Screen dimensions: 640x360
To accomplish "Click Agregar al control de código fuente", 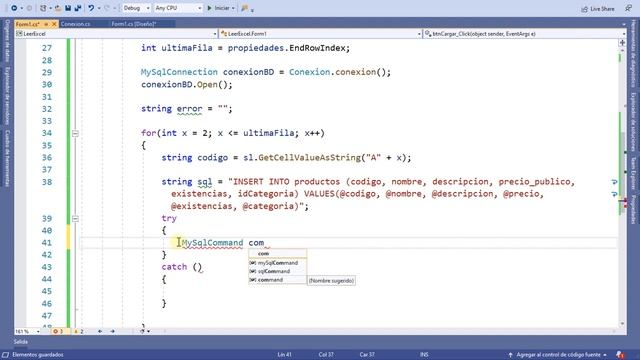I will (x=558, y=355).
